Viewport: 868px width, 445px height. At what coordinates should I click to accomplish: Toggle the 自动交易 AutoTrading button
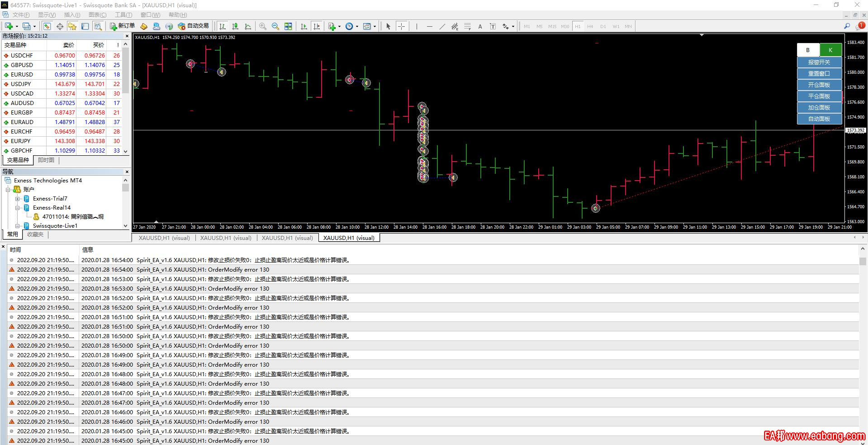(x=194, y=26)
